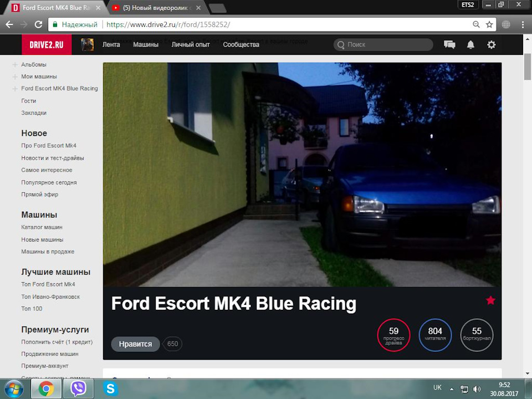The height and width of the screenshot is (399, 532).
Task: Switch to the Ford Escort MK4 browser tab
Action: (x=56, y=8)
